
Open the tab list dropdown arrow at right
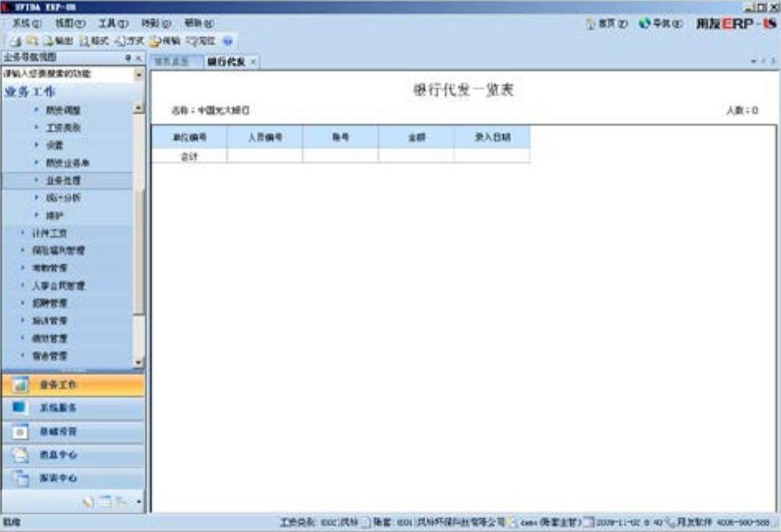tap(754, 61)
